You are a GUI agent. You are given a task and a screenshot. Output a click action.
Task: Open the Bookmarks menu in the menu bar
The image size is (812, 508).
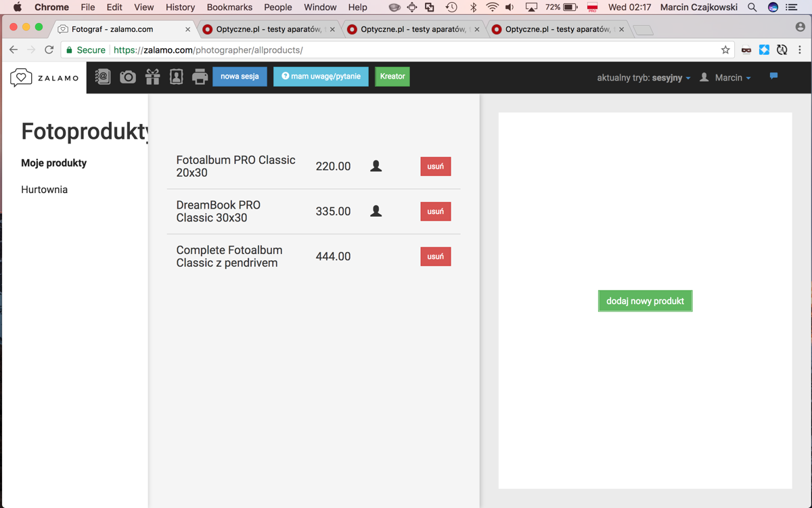[229, 7]
